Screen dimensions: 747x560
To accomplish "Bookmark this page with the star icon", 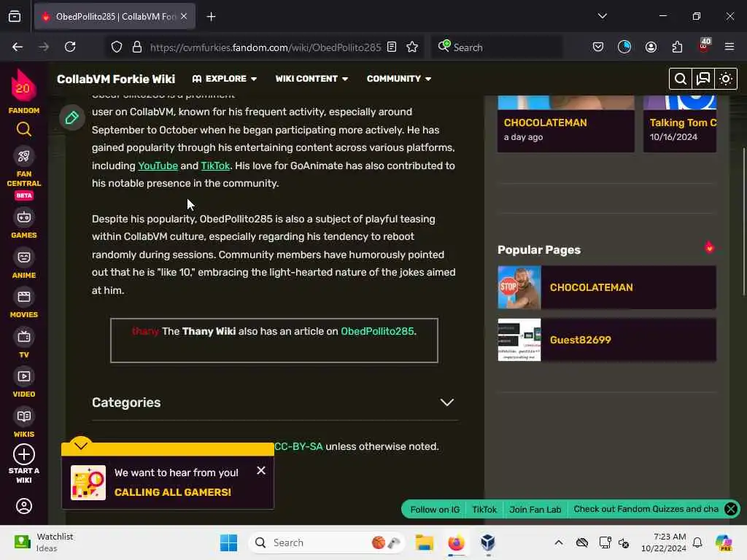I will coord(412,47).
